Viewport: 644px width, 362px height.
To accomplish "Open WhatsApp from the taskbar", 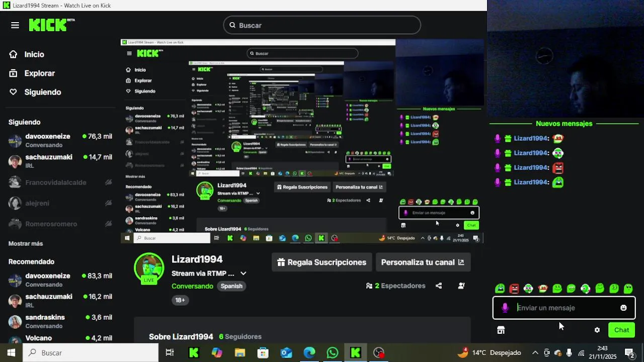I will point(333,353).
